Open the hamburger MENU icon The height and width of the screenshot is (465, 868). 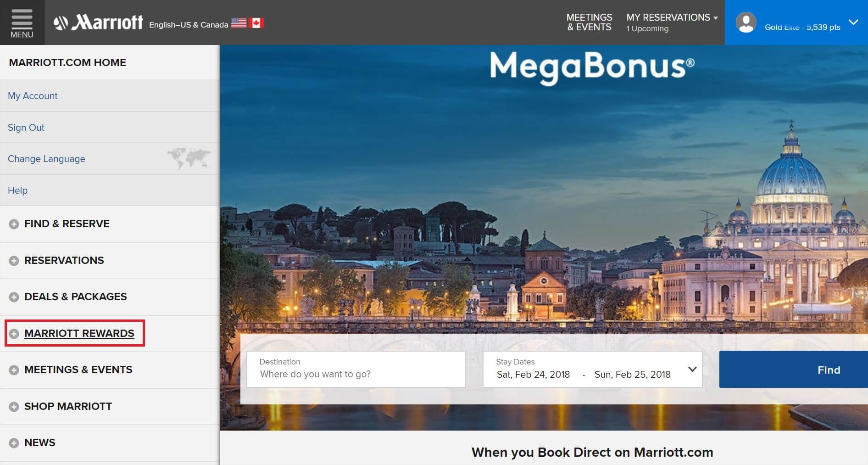(22, 22)
